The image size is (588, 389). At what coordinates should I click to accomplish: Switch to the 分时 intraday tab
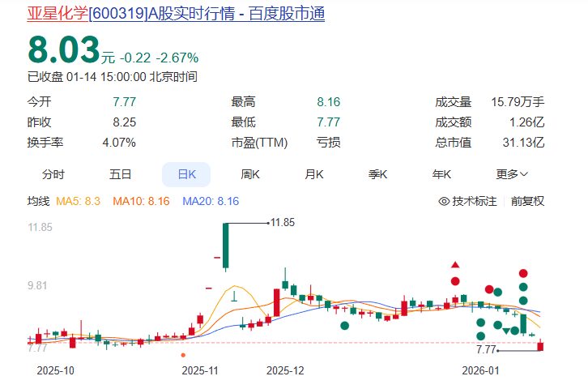coord(53,174)
